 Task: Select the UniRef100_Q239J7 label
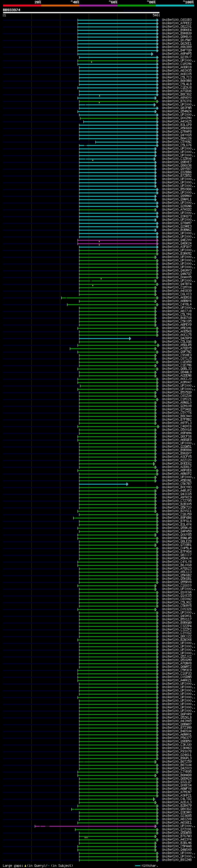pyautogui.click(x=176, y=57)
